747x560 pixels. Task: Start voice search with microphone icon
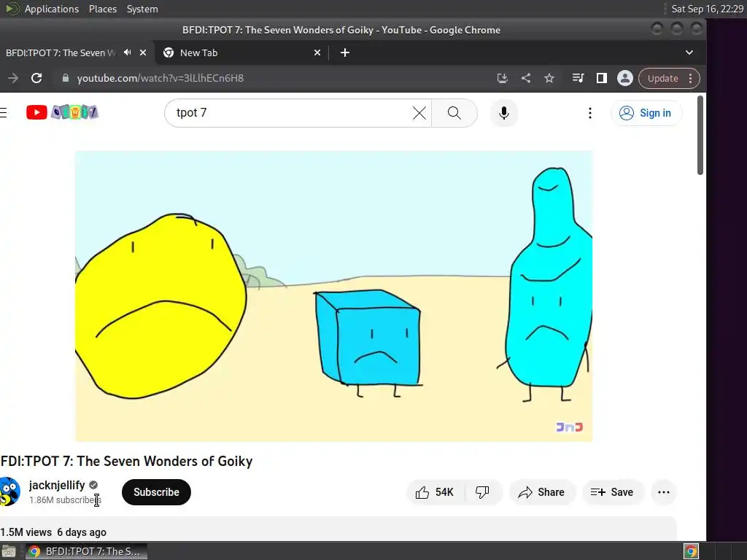(x=503, y=113)
